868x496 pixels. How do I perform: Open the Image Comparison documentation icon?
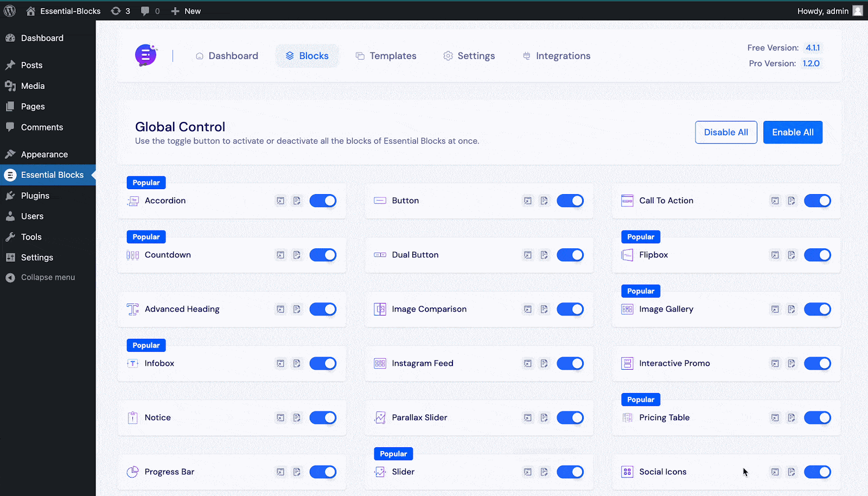pos(544,309)
